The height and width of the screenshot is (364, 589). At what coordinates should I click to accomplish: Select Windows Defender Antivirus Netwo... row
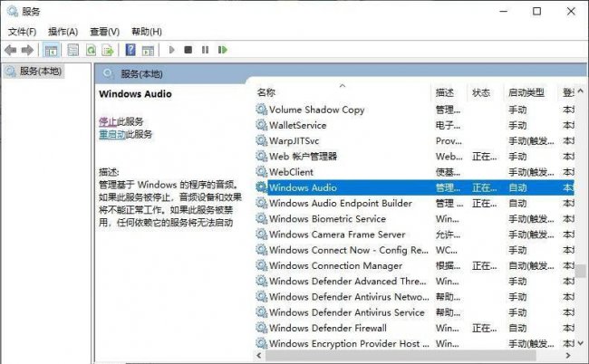click(415, 296)
